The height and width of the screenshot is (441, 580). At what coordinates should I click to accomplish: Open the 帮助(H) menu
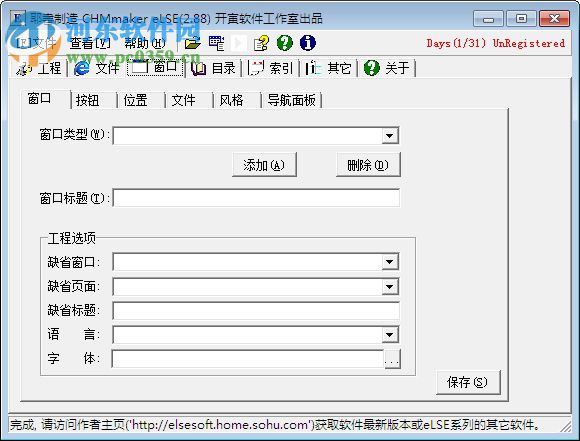click(x=145, y=43)
